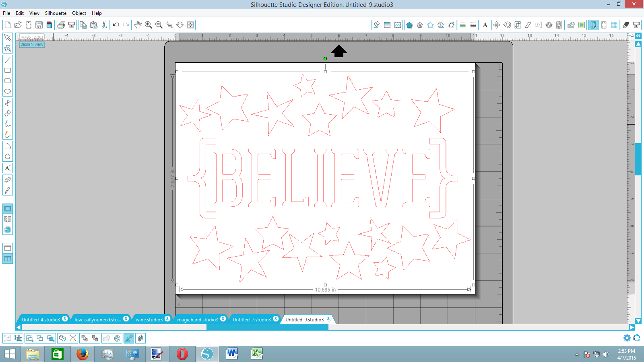Zoom out with the magnifier minus icon
This screenshot has height=362, width=644.
point(159,25)
